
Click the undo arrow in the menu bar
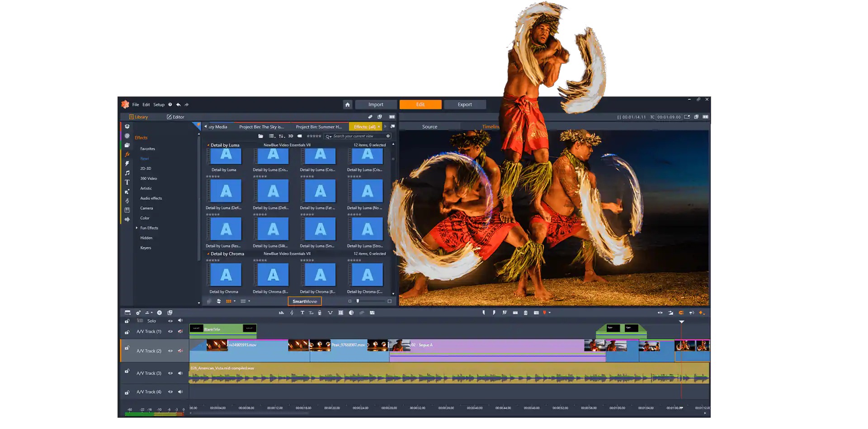point(179,105)
